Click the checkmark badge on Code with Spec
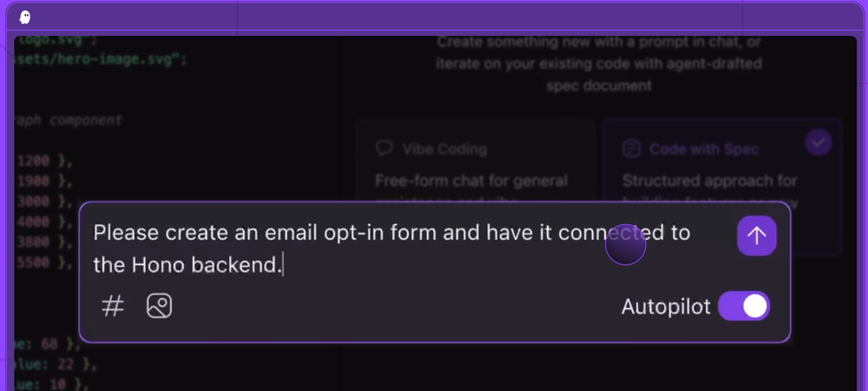Screen dimensions: 868x391 [818, 142]
